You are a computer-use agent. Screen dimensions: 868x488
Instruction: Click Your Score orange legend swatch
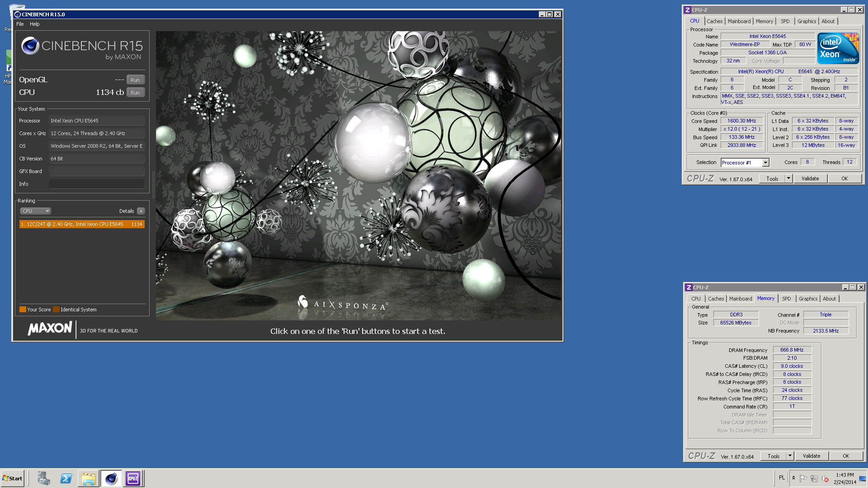pos(23,310)
